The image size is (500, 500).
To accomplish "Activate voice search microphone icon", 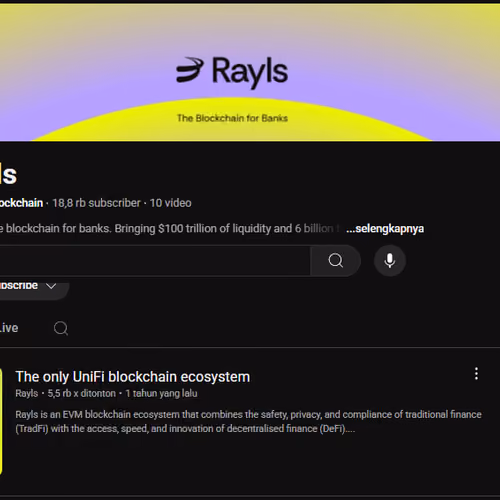I will 390,260.
